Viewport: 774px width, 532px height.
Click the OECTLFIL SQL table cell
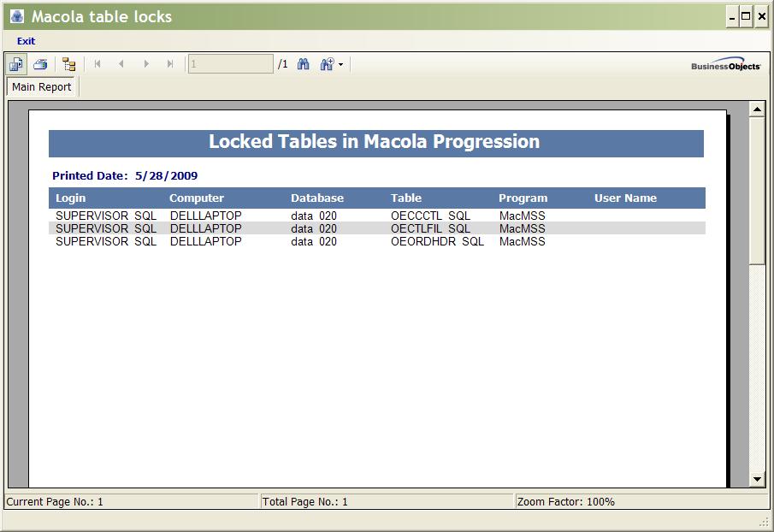click(430, 228)
